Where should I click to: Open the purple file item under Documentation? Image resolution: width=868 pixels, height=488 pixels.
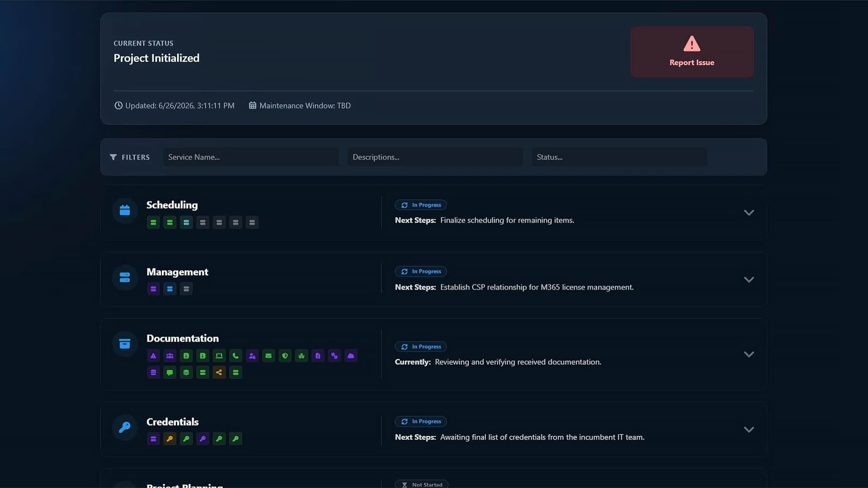(318, 356)
